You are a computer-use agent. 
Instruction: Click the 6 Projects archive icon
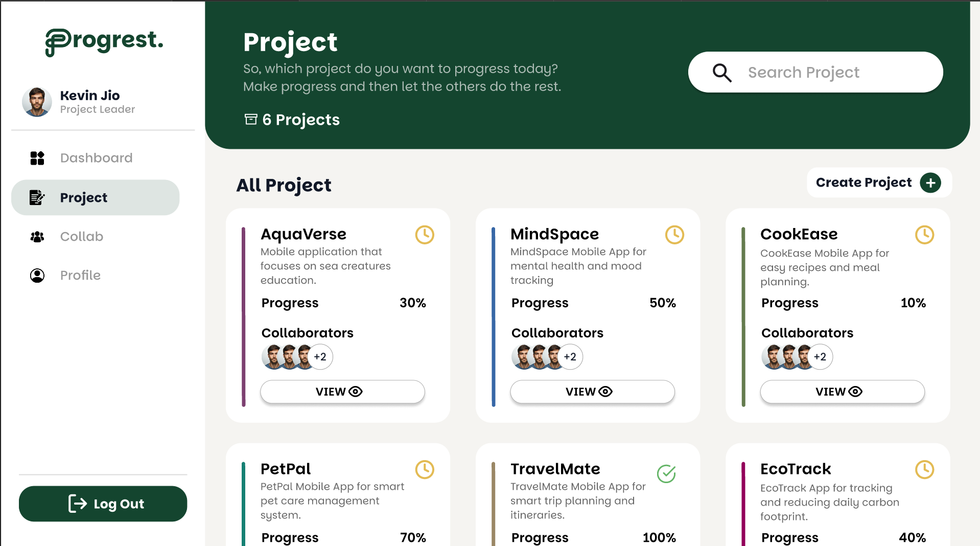coord(251,119)
